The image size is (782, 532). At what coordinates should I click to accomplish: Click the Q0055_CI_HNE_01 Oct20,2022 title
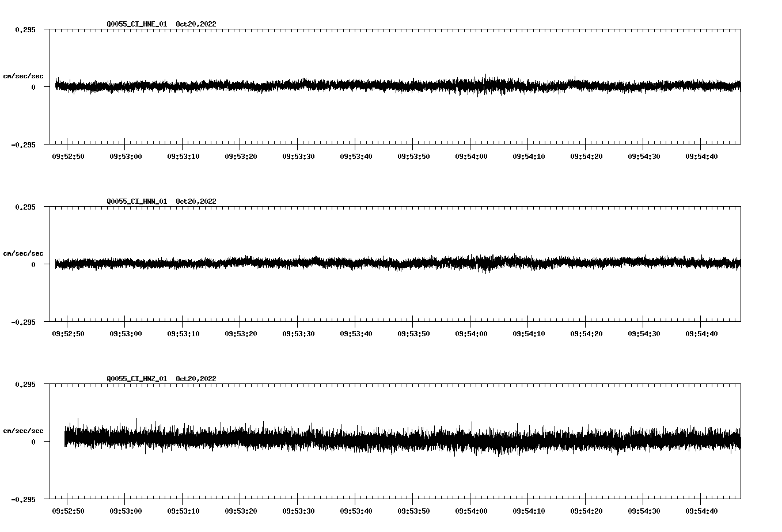161,24
